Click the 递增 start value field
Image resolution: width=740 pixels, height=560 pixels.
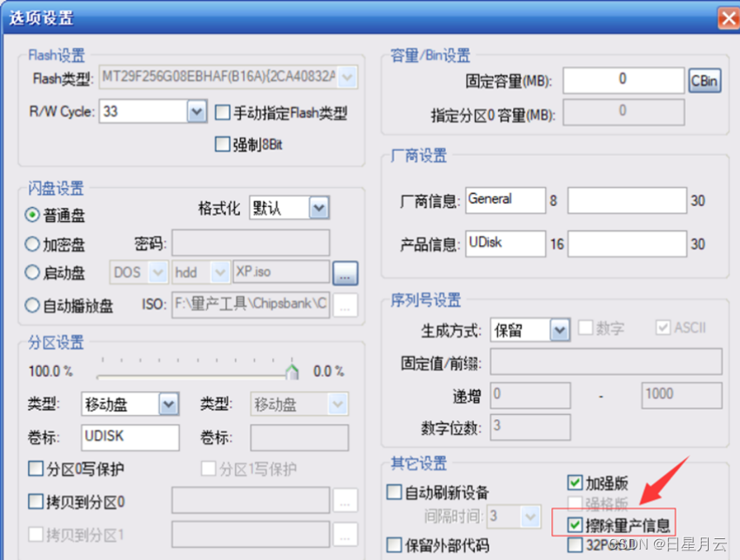[x=530, y=396]
